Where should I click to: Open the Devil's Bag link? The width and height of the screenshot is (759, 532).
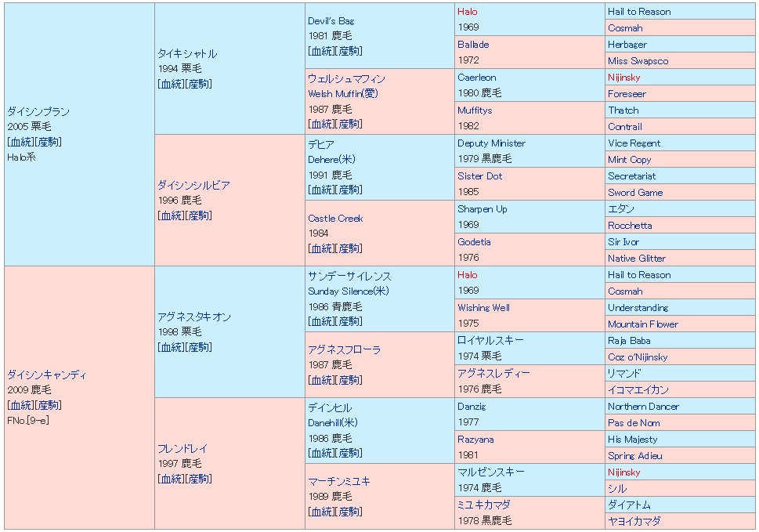(x=331, y=21)
